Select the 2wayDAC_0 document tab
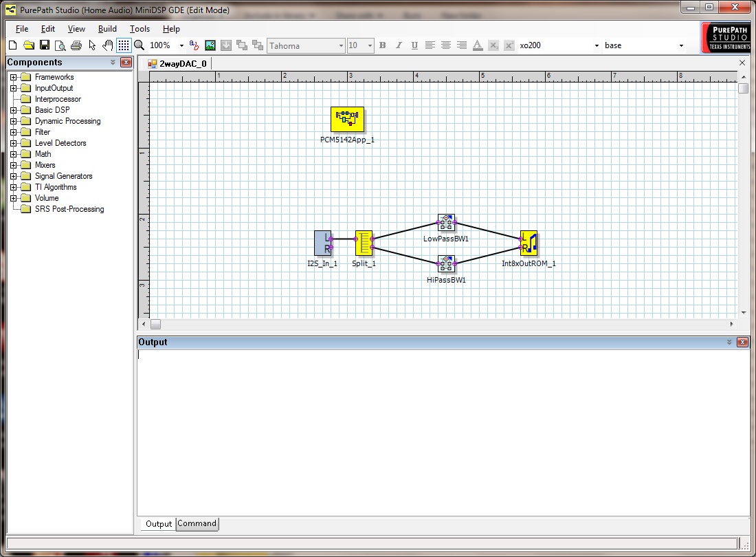This screenshot has height=557, width=756. [177, 64]
